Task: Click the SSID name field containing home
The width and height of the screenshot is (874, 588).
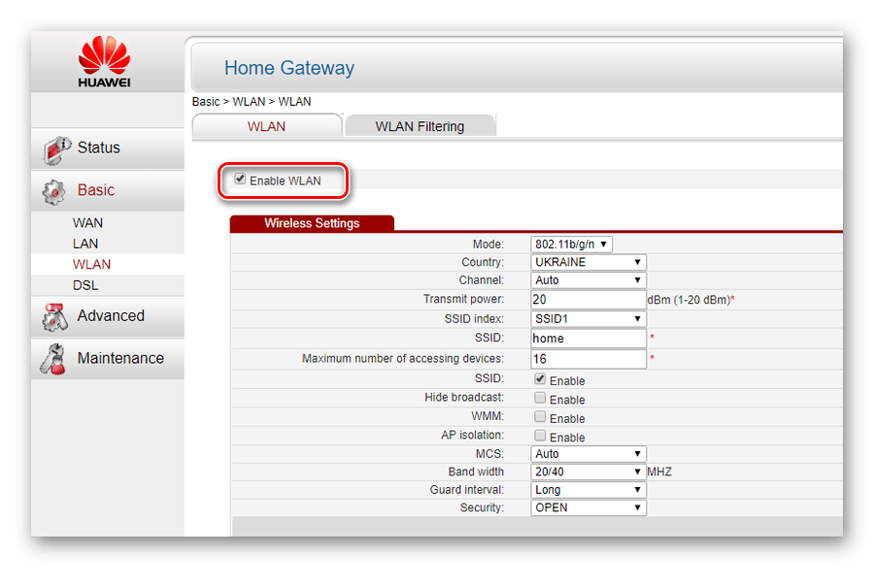Action: point(588,339)
